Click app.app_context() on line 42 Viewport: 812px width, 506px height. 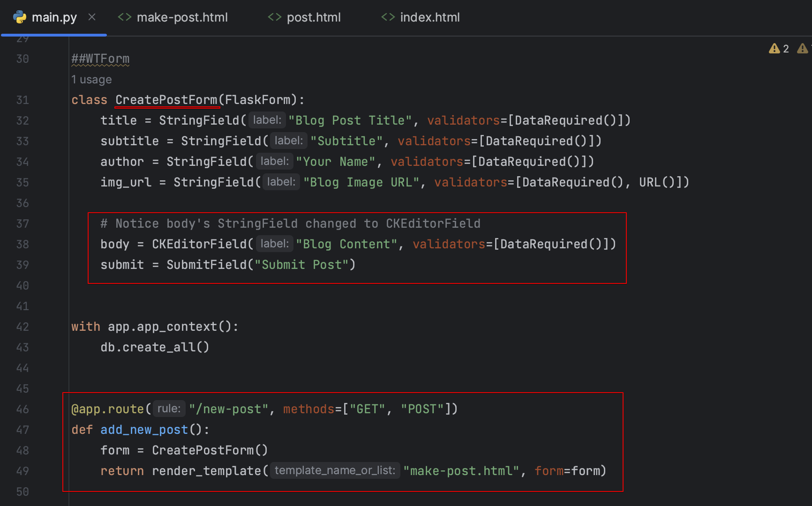(170, 327)
